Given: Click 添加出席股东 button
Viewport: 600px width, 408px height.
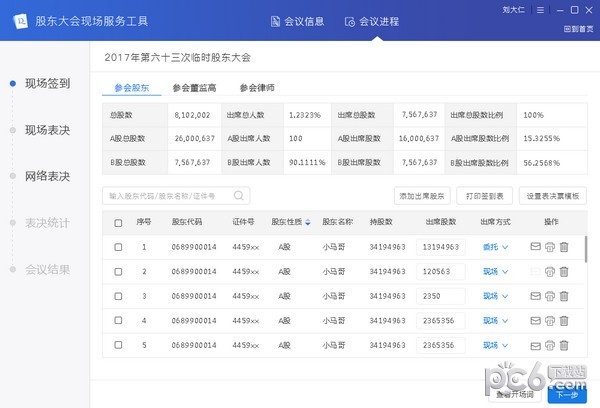Looking at the screenshot, I should (x=422, y=196).
